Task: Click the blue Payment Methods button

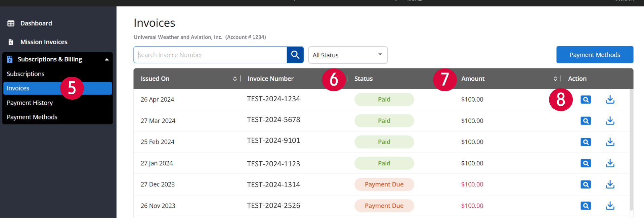Action: 595,55
